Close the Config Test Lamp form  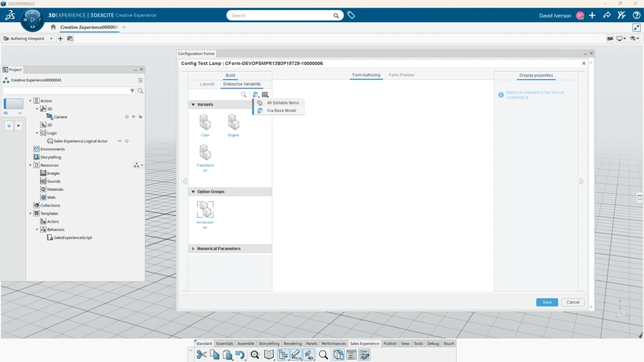(584, 64)
